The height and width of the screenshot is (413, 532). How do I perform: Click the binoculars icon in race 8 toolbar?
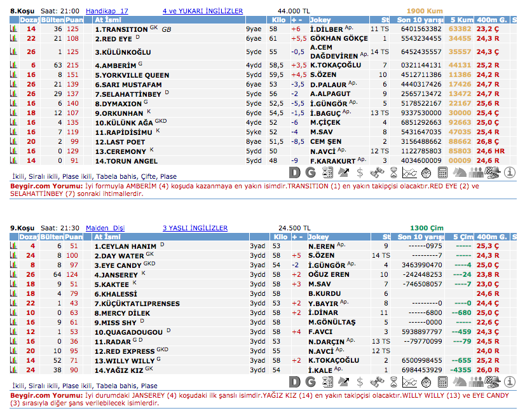[x=377, y=172]
